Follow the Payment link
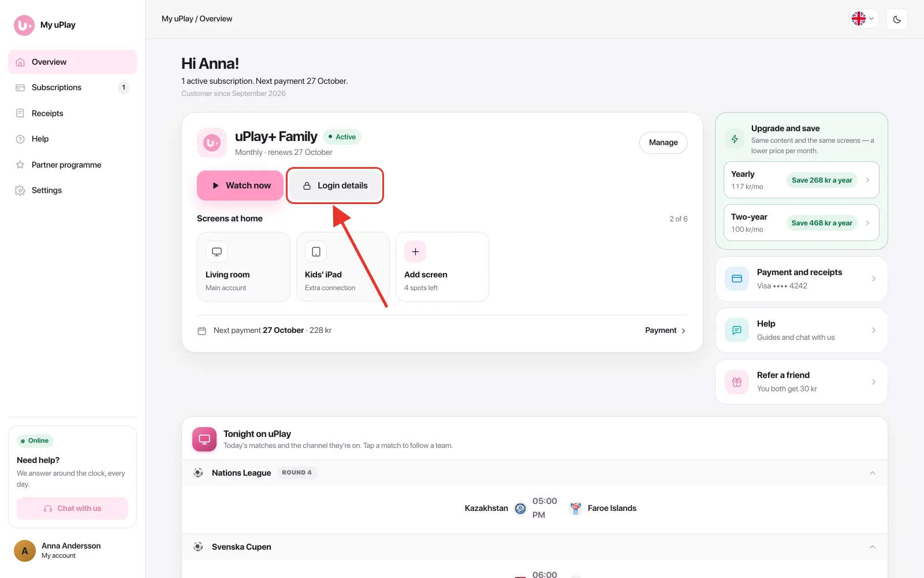The width and height of the screenshot is (924, 578). (x=665, y=331)
